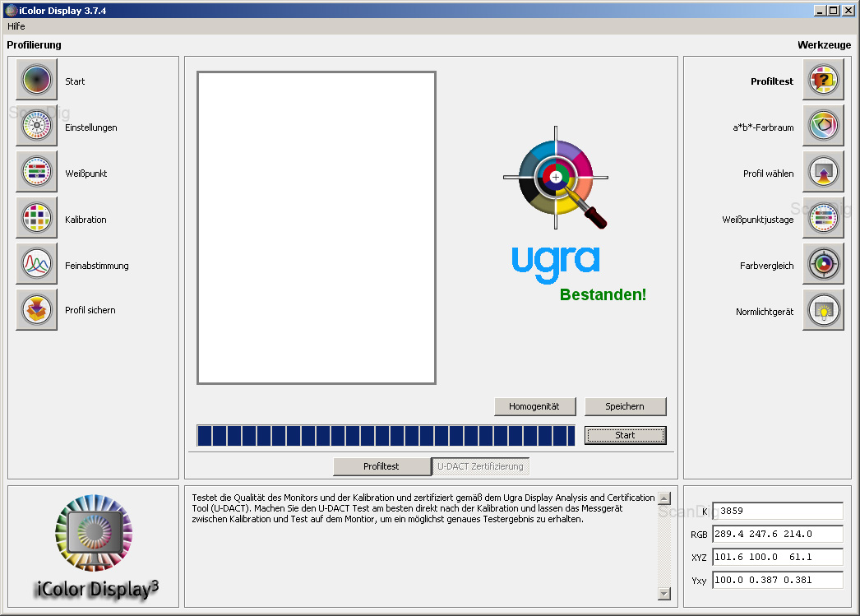Click the Normlichtgerät label text
The height and width of the screenshot is (616, 860).
tap(765, 312)
